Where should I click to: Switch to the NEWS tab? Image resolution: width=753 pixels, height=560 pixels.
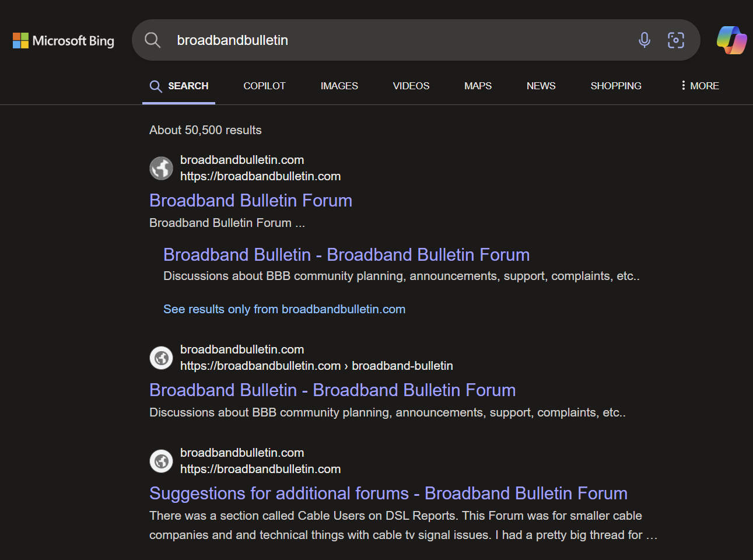[541, 86]
